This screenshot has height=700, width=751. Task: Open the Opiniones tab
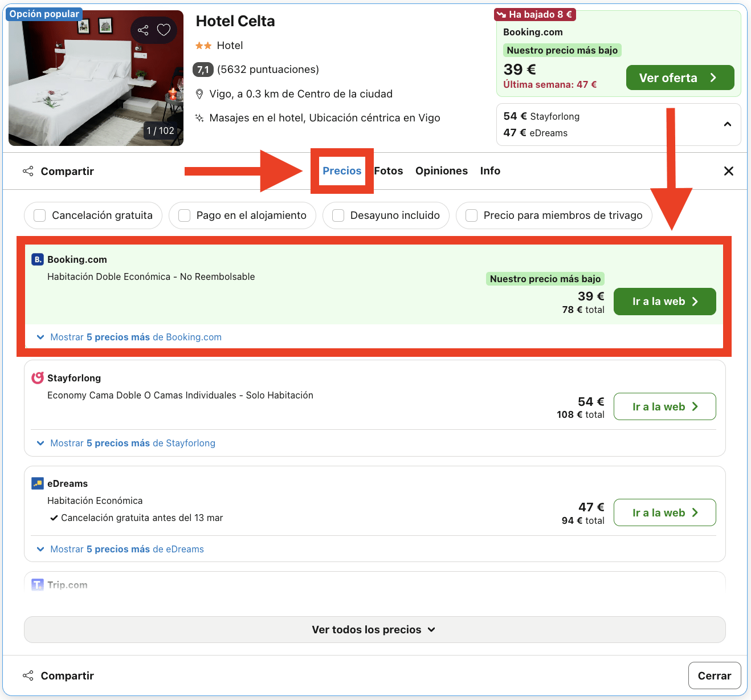442,171
